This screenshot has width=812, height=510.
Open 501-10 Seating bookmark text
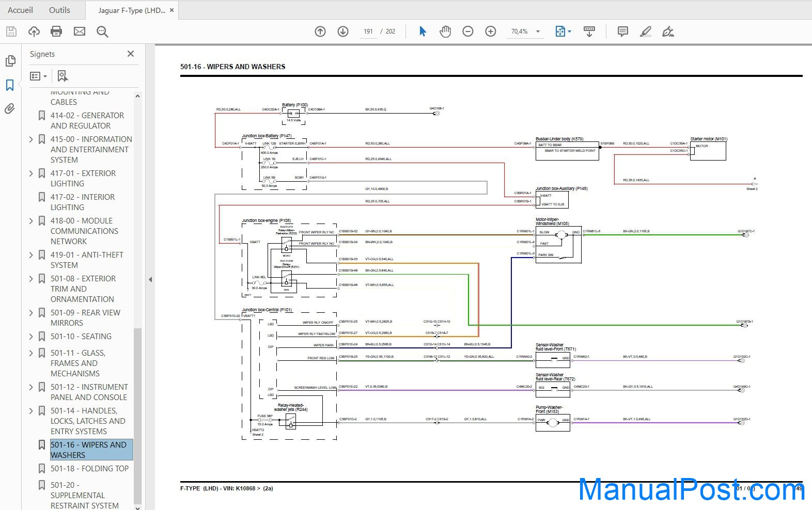(81, 337)
